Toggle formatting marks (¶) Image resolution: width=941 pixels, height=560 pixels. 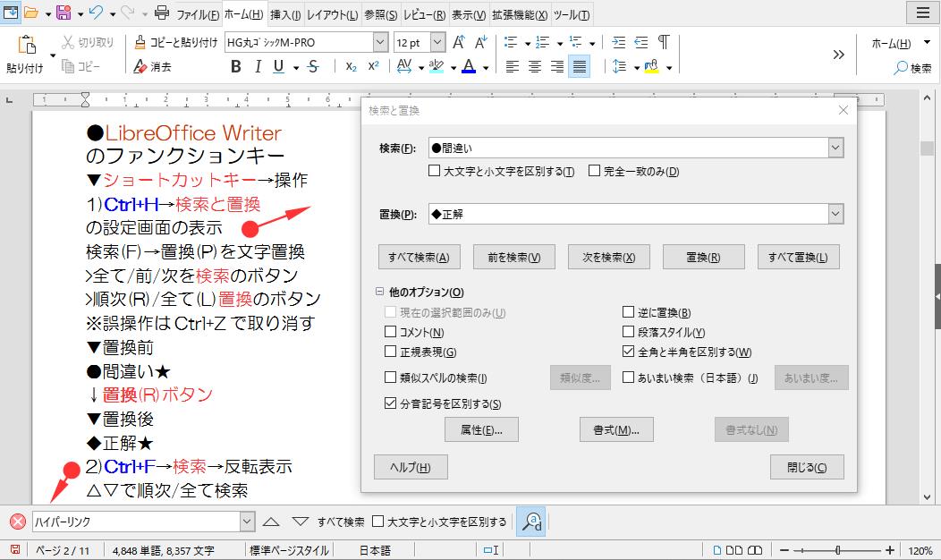(664, 42)
